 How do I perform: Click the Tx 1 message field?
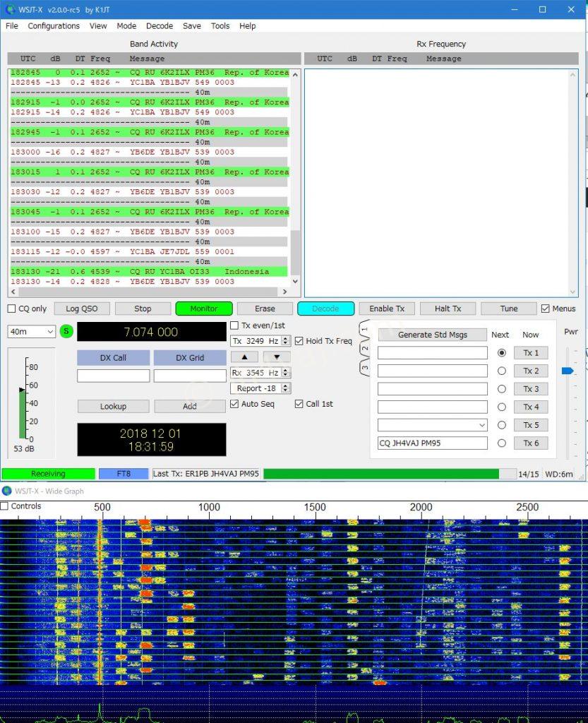pyautogui.click(x=432, y=353)
